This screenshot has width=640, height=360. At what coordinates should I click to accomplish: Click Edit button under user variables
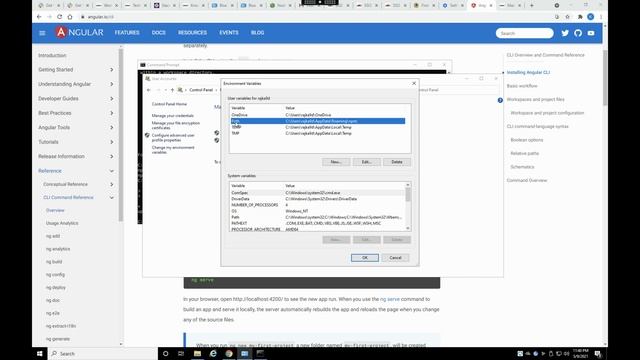[x=367, y=162]
